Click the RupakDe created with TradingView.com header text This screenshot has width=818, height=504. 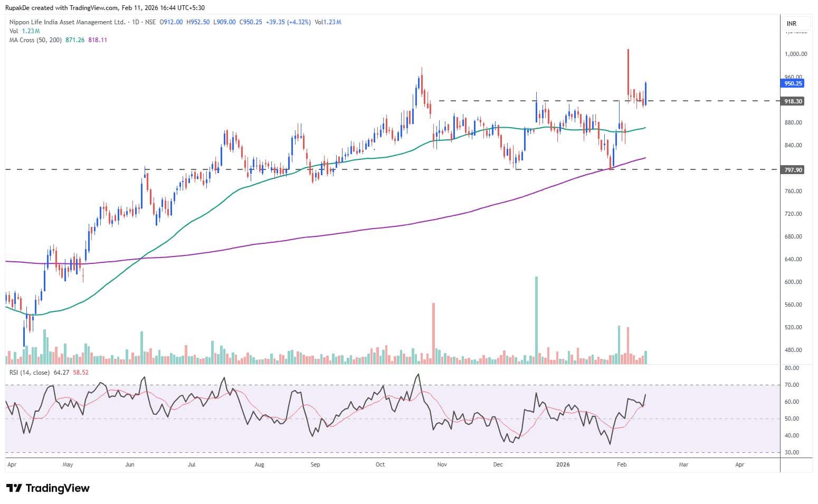click(x=105, y=8)
